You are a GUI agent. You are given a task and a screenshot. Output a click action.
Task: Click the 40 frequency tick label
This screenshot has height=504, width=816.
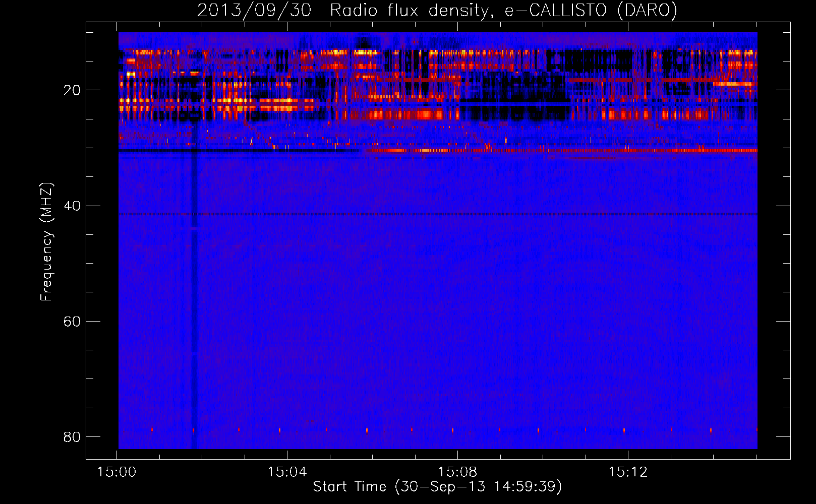tap(72, 206)
